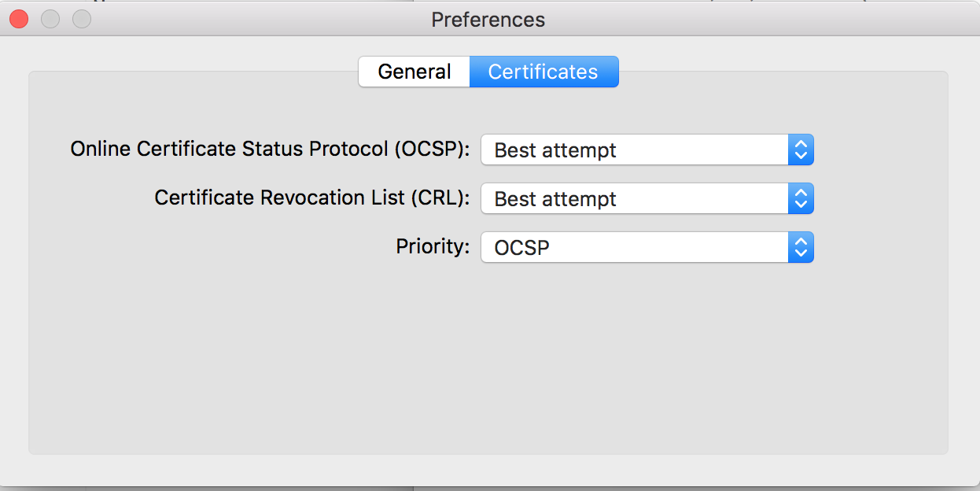Click the Certificate Revocation List (CRL) label
Viewport: 980px width, 491px height.
[311, 198]
